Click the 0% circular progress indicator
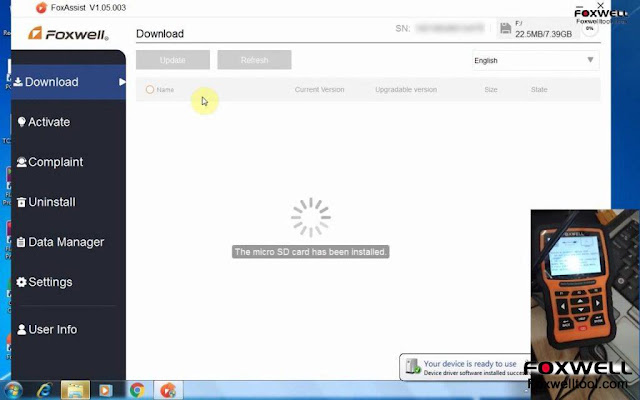 pyautogui.click(x=589, y=29)
